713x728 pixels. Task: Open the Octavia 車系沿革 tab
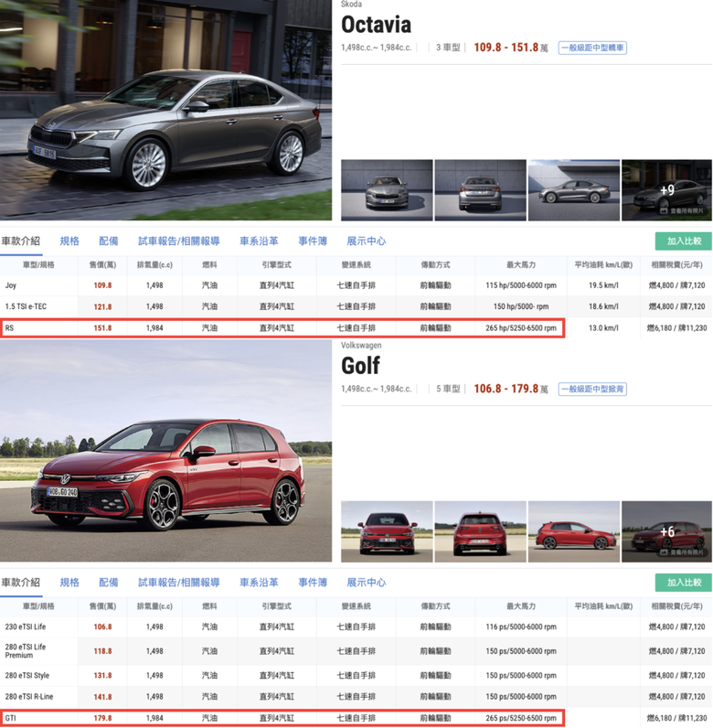tap(259, 241)
